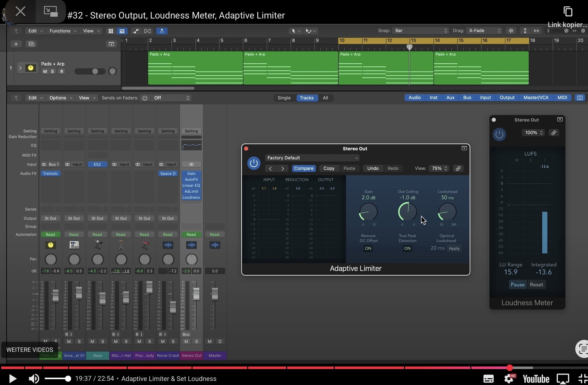Click the next preset arrow

pyautogui.click(x=282, y=169)
